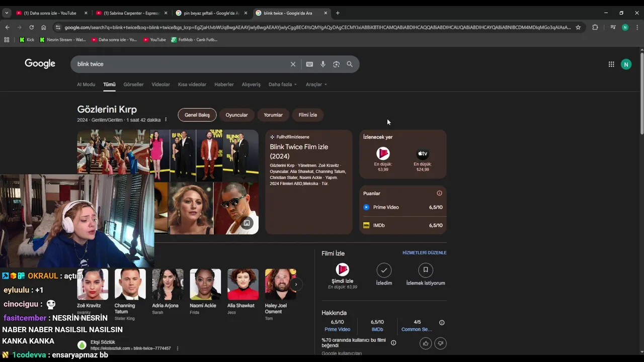The height and width of the screenshot is (362, 644).
Task: Open Google apps grid
Action: [611, 64]
